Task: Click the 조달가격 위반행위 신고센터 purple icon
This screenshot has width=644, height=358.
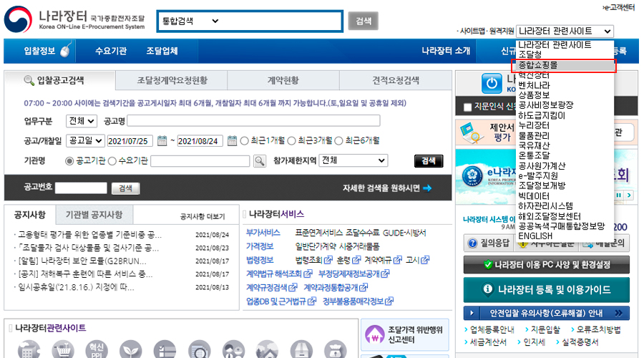Action: [x=374, y=334]
